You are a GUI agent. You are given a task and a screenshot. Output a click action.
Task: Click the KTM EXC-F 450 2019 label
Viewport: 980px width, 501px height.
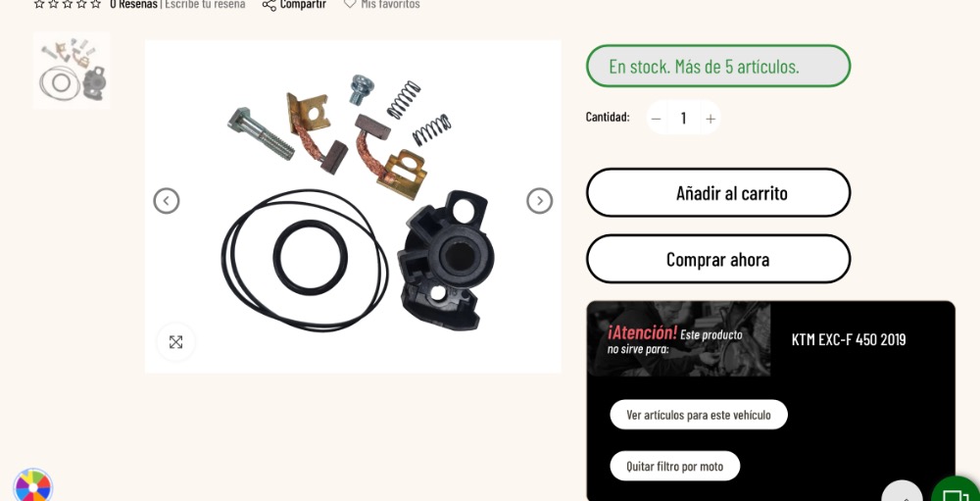tap(848, 339)
